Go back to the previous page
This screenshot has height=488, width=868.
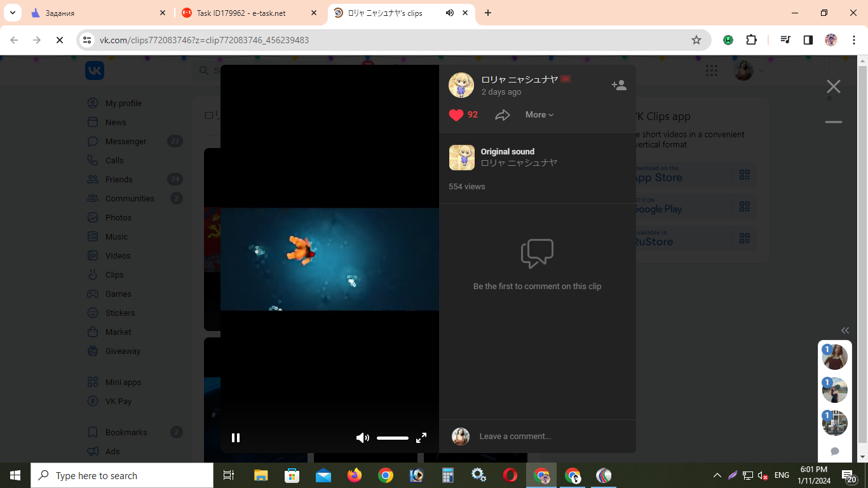pyautogui.click(x=14, y=40)
